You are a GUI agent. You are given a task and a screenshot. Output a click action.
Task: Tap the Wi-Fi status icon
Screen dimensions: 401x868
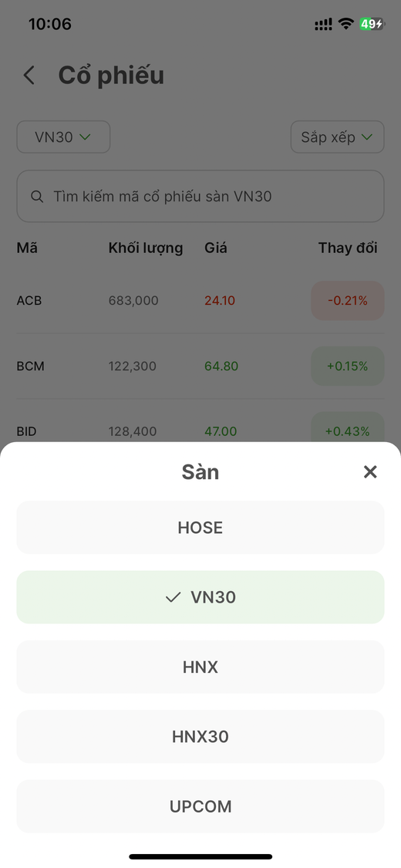(346, 24)
